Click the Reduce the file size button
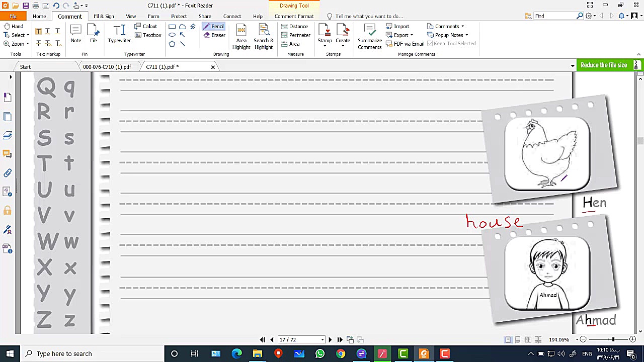Image resolution: width=644 pixels, height=362 pixels. pos(603,65)
